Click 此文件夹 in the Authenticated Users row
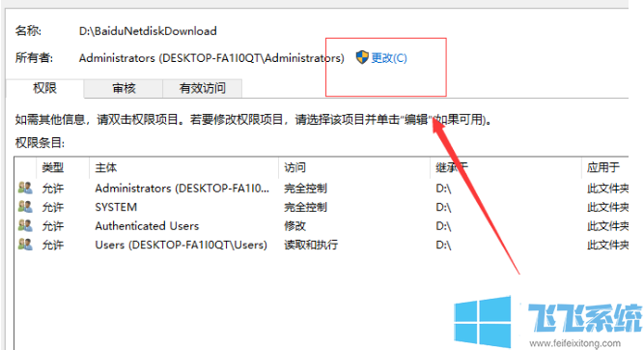The width and height of the screenshot is (644, 350). [608, 226]
